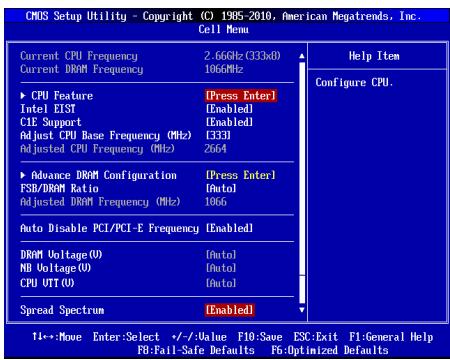Click the Enter:Select hint
The height and width of the screenshot is (360, 450).
click(x=126, y=337)
